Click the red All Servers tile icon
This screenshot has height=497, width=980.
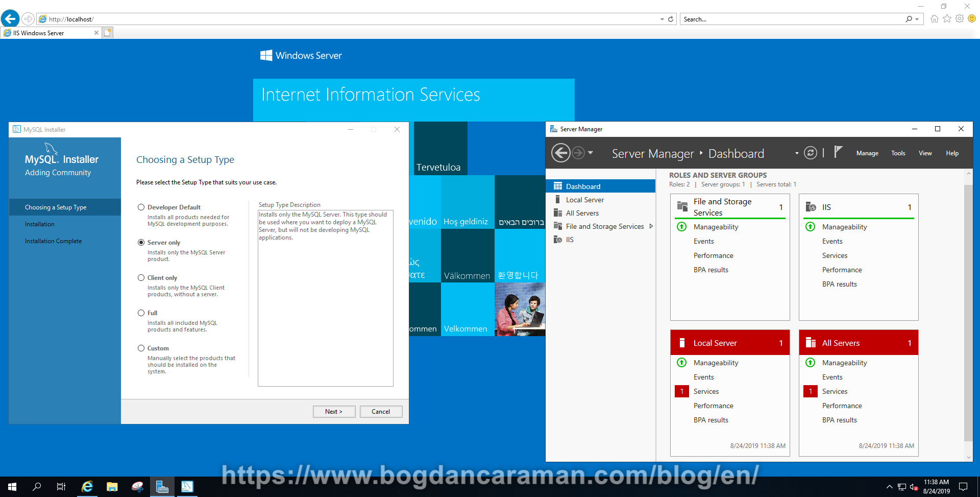tap(811, 343)
